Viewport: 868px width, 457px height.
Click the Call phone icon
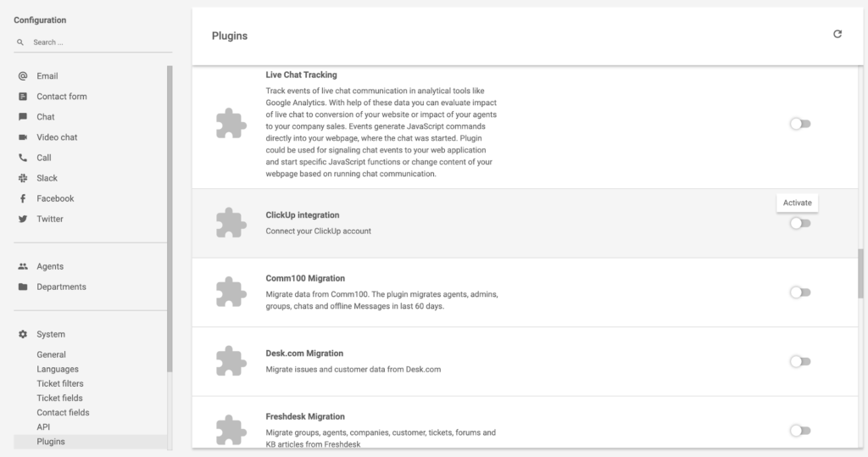pos(23,158)
